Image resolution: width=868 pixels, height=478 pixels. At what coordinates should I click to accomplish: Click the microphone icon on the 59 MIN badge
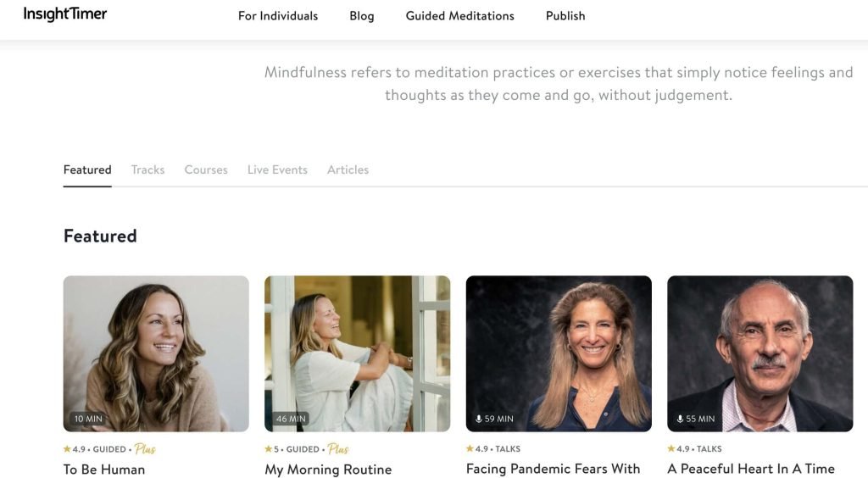click(x=479, y=419)
